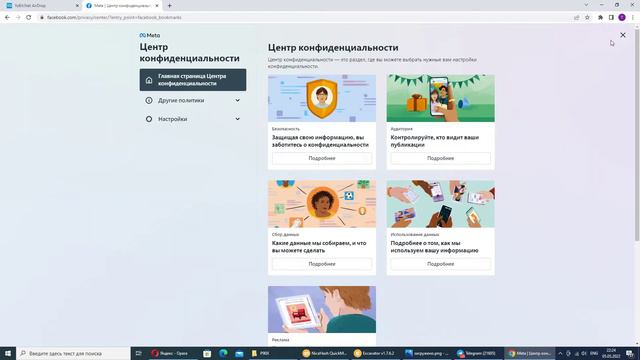Open the Chrome three-dot menu

(x=633, y=18)
